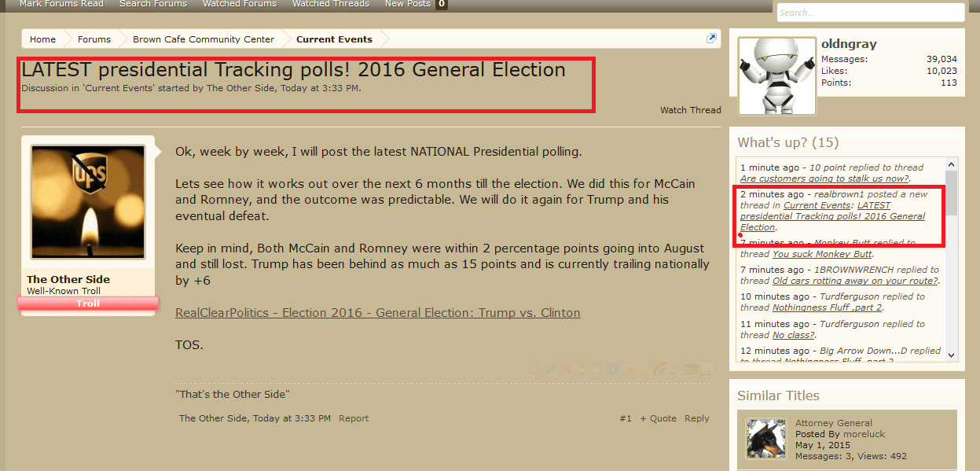Open Search Forums from the navigation bar

click(153, 4)
